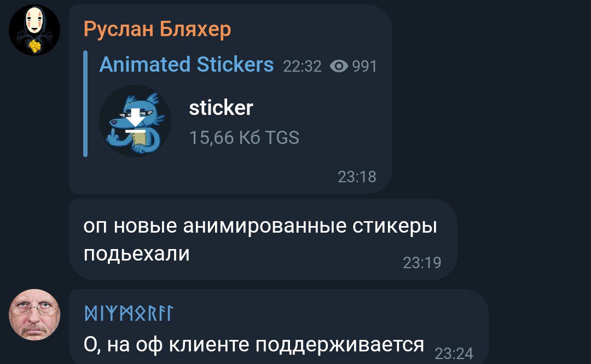Click the white download arrow on sticker
Image resolution: width=591 pixels, height=364 pixels.
point(135,122)
